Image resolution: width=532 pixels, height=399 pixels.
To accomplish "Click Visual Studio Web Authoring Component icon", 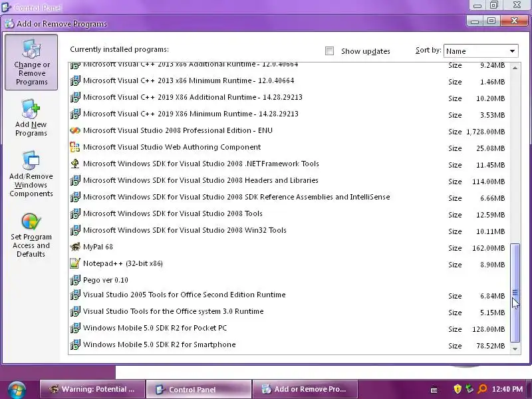I will (75, 147).
